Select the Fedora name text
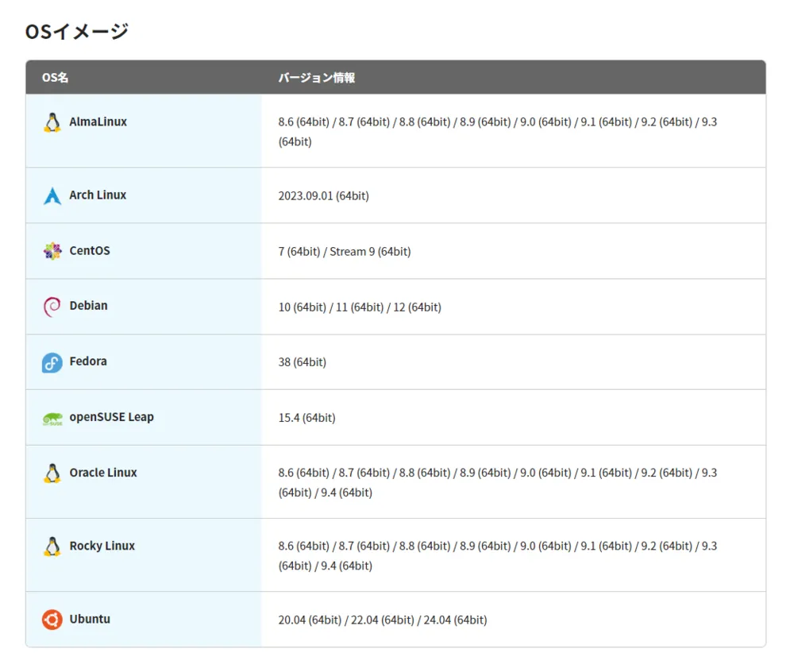The image size is (794, 672). (88, 361)
